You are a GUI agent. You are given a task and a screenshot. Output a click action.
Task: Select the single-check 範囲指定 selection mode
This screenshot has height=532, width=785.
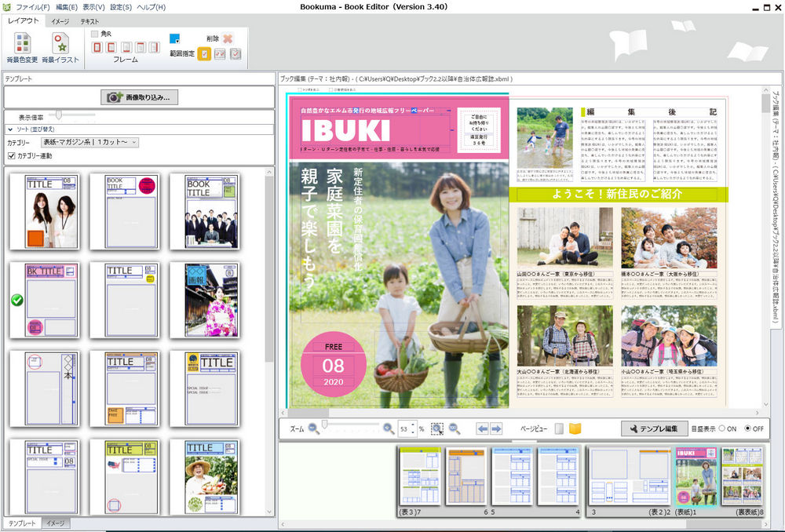(x=203, y=55)
